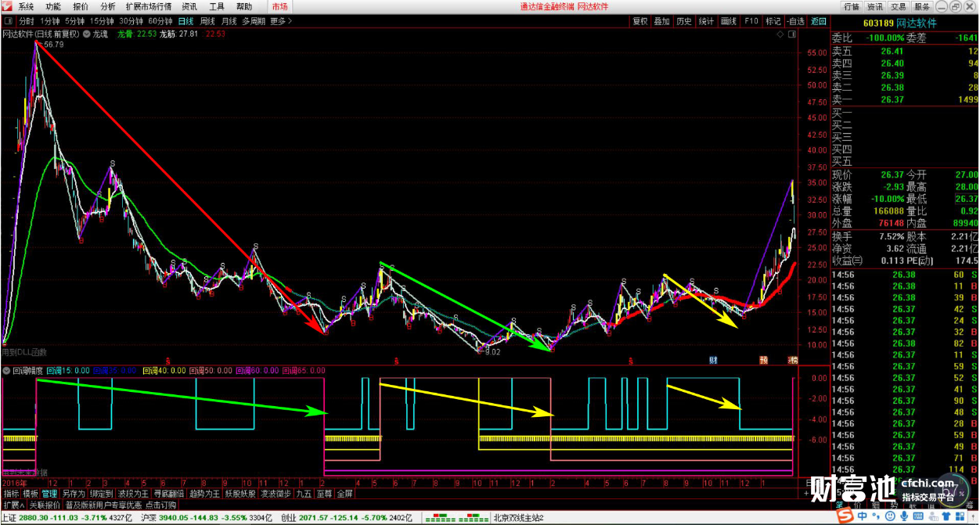Click the F10 info button
The height and width of the screenshot is (525, 980).
[x=751, y=21]
